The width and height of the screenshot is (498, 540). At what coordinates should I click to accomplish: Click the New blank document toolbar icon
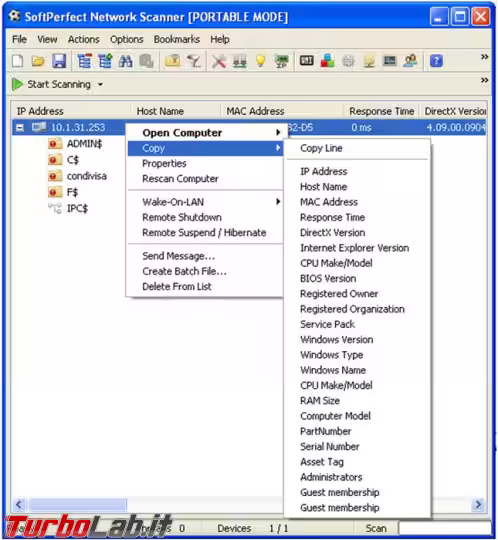(18, 61)
